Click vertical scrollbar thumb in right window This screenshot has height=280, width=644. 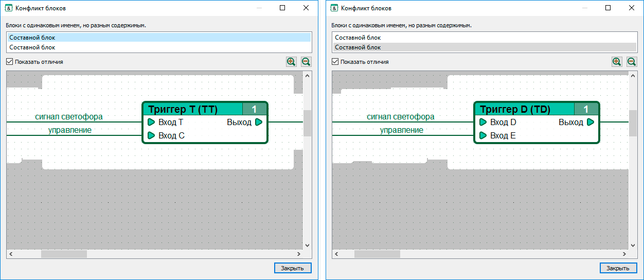point(633,123)
